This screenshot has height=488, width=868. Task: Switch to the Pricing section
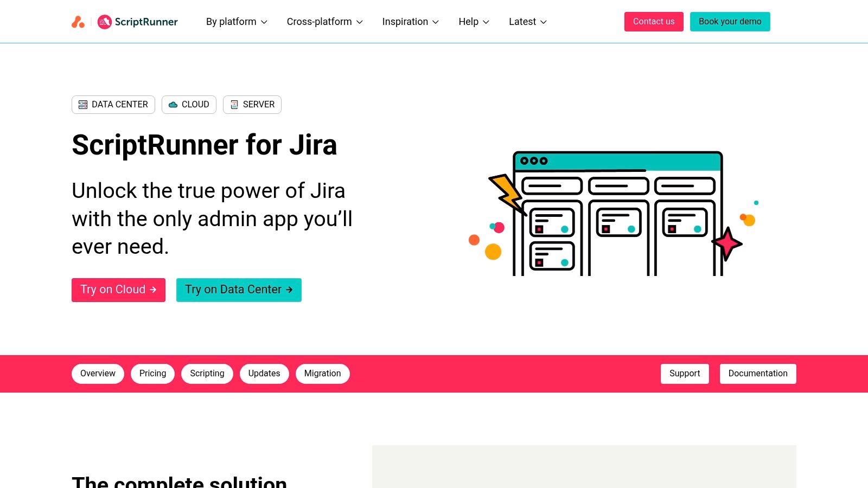tap(152, 373)
